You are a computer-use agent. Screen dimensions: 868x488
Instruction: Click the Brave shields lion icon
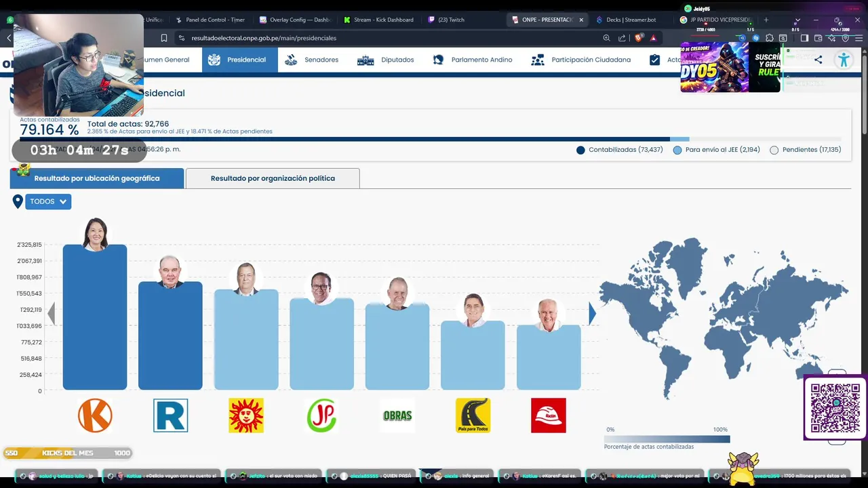(x=638, y=38)
